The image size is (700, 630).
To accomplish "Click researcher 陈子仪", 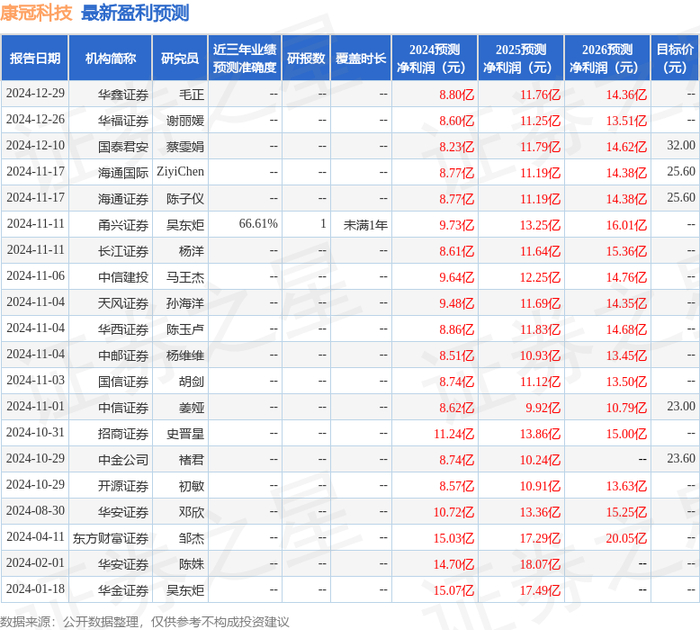I will [x=185, y=199].
